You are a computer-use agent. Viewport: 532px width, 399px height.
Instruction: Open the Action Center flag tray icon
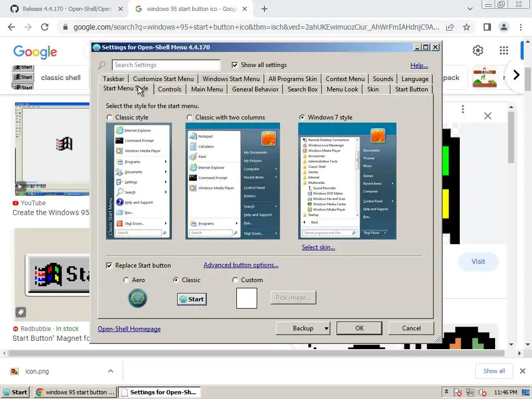coord(457,393)
